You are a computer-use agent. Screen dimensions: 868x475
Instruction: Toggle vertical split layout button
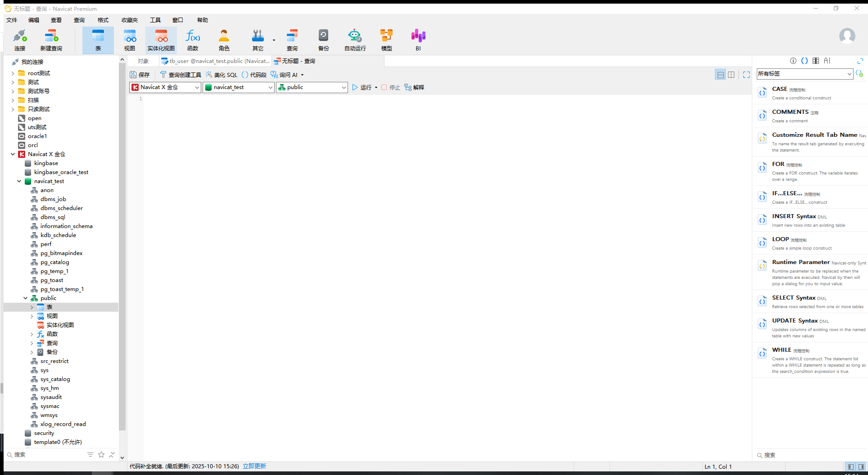pyautogui.click(x=731, y=75)
